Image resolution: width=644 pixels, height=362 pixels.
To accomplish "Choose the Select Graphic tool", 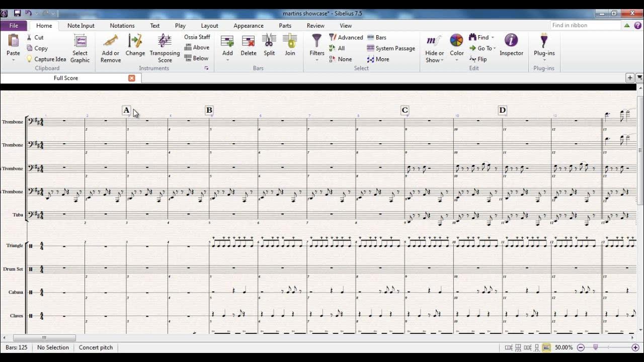I will 80,48.
